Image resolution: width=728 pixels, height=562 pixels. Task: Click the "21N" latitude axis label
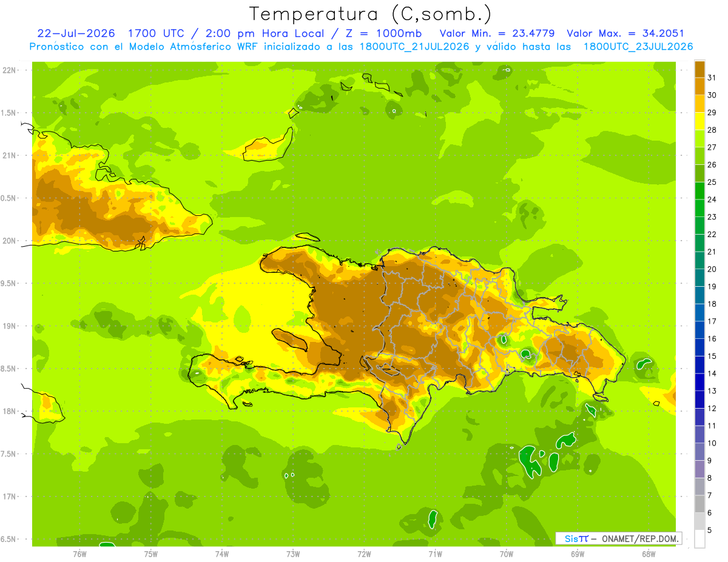coord(10,156)
